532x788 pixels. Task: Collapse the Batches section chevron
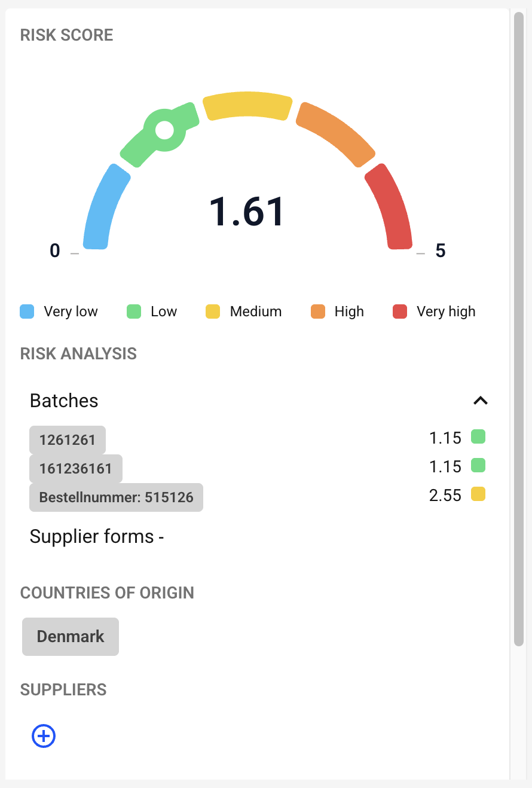point(481,401)
